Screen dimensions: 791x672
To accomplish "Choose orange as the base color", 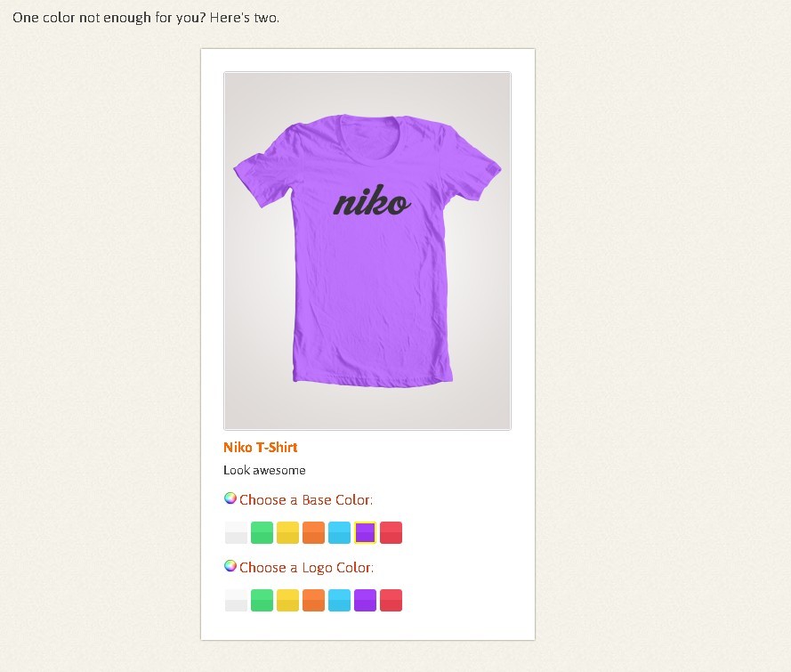I will pyautogui.click(x=313, y=533).
